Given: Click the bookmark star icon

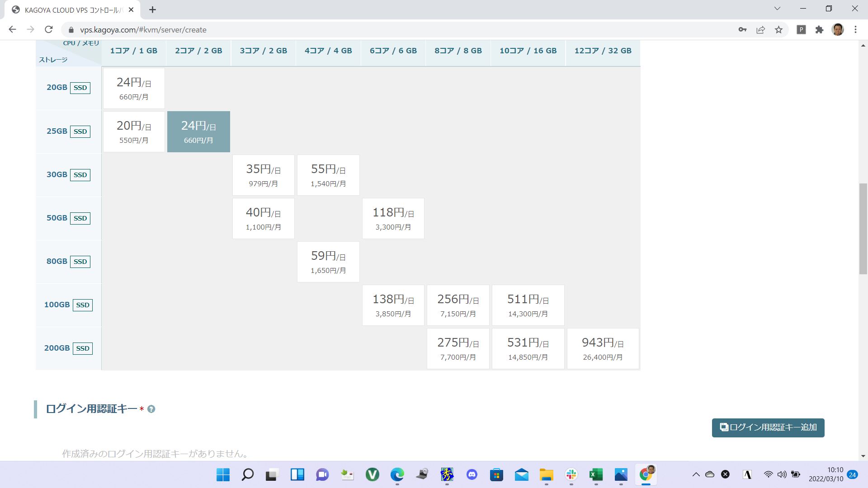Looking at the screenshot, I should pyautogui.click(x=778, y=30).
